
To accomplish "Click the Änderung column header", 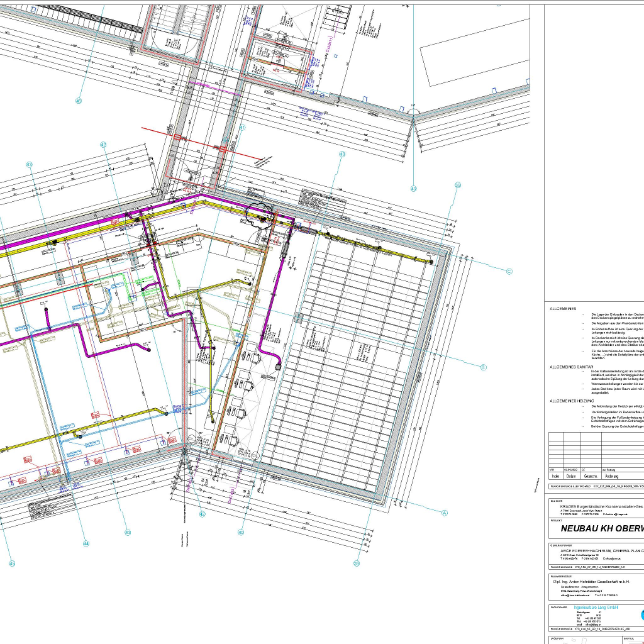I will [x=612, y=476].
